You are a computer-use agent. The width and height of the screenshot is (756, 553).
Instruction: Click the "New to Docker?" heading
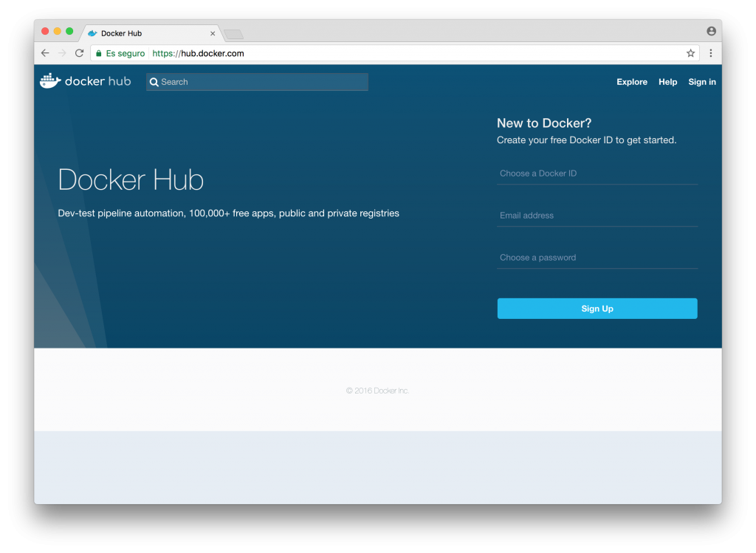click(544, 123)
